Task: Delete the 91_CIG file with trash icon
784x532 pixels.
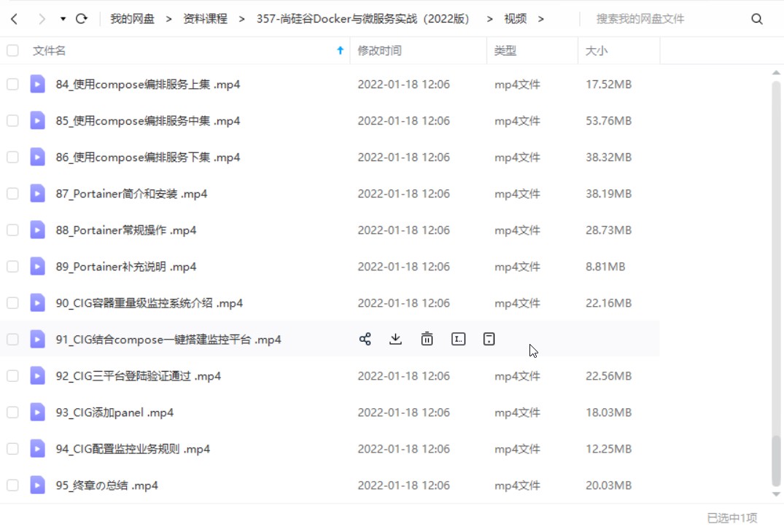Action: coord(427,339)
